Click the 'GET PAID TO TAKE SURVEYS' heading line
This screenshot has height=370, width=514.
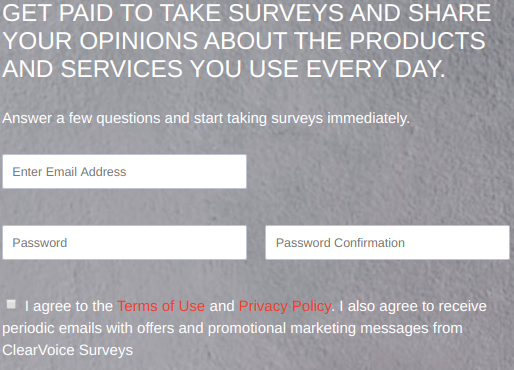(x=247, y=13)
